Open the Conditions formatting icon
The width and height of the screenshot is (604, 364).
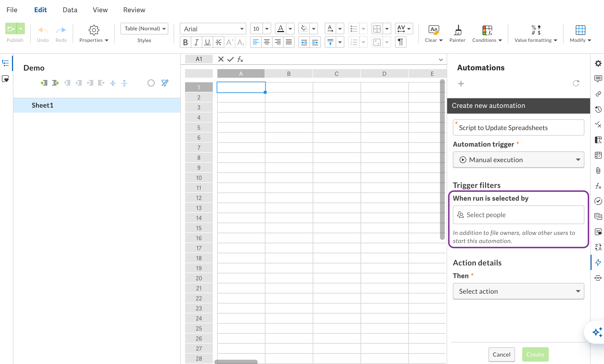[487, 31]
